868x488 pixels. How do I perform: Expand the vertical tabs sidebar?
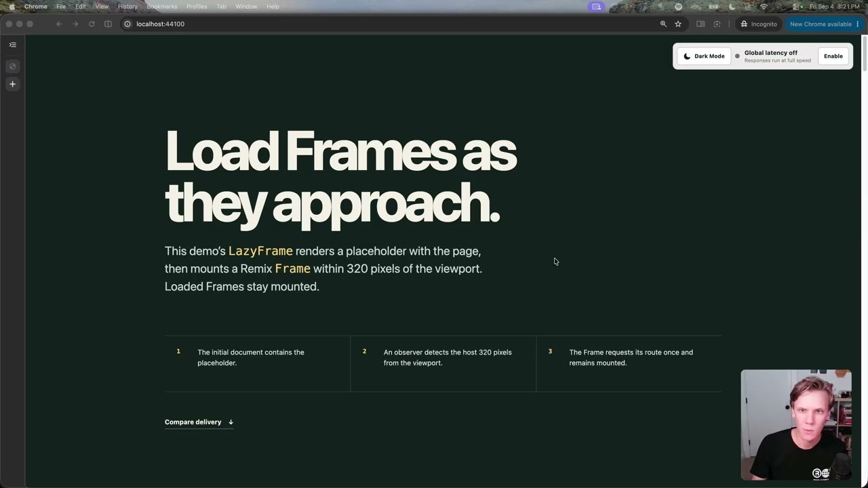12,45
